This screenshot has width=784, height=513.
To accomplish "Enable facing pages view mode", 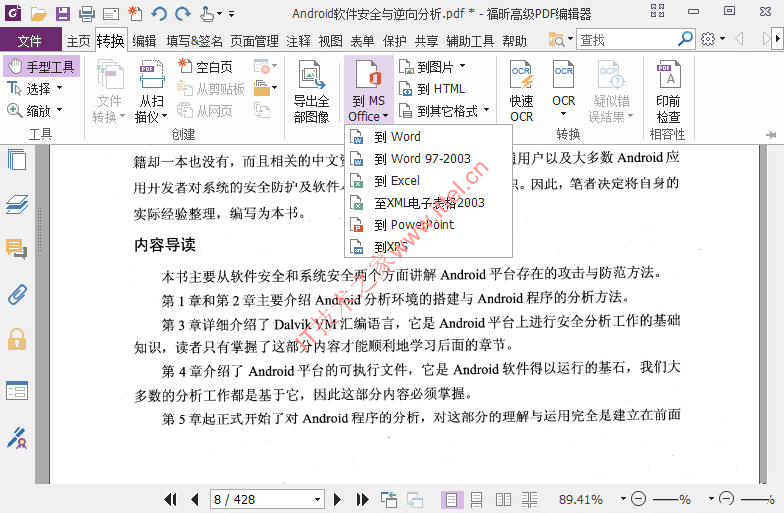I will 503,500.
